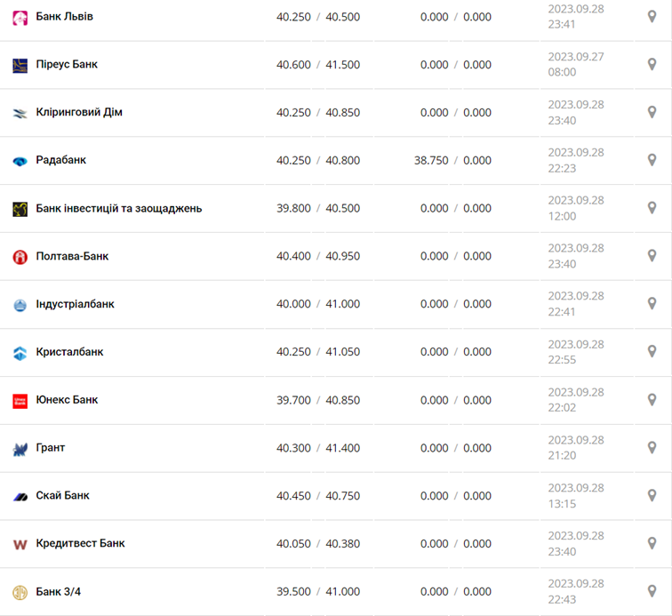This screenshot has height=616, width=672.
Task: Click the Кредитвест Банк W logo
Action: point(20,544)
